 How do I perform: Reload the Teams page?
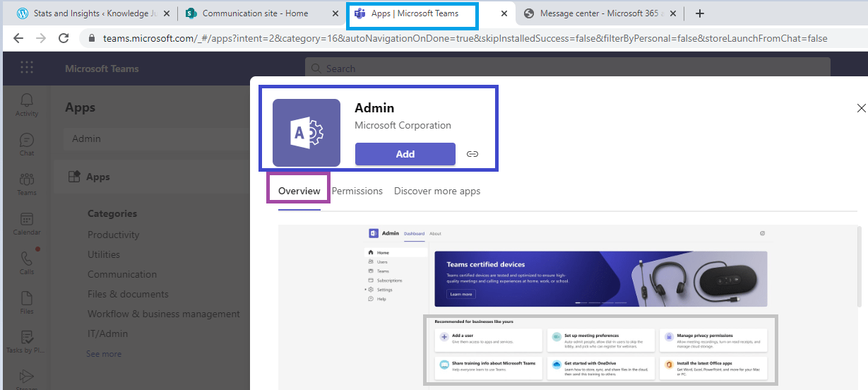point(64,38)
